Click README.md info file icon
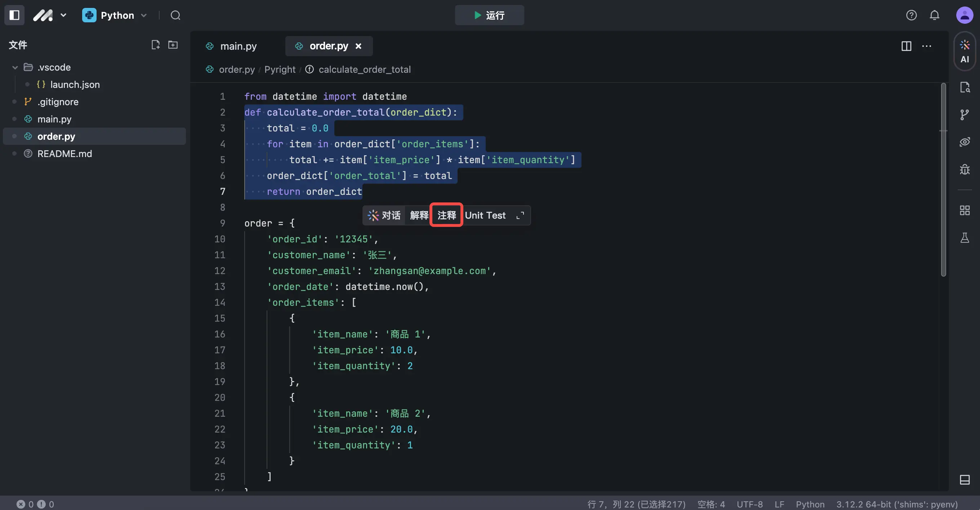The image size is (980, 510). (28, 154)
